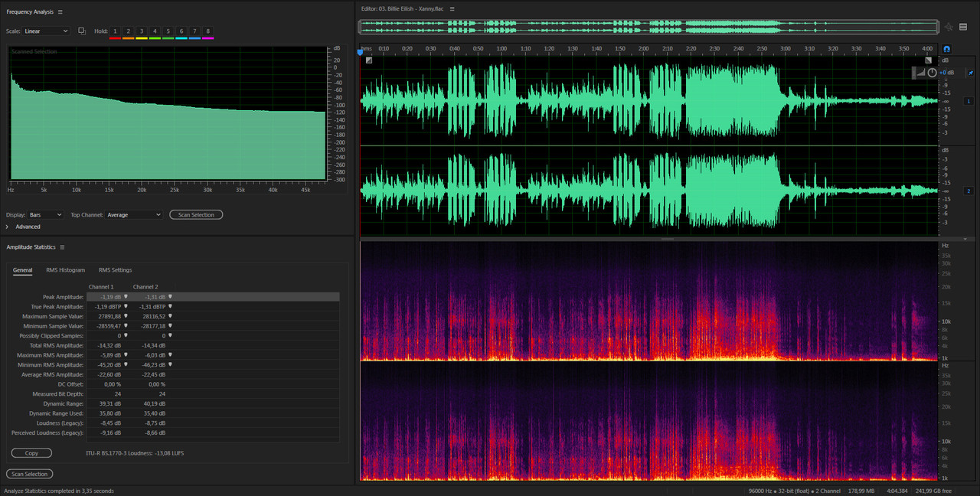Click the 4:04.384 duration in status bar
Viewport: 980px width, 496px height.
897,491
